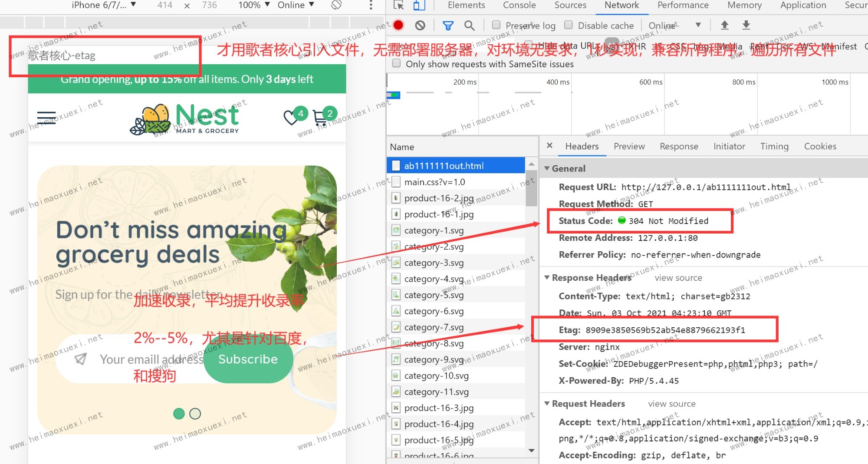The height and width of the screenshot is (464, 868).
Task: Clear the network log with the clear icon
Action: pos(420,25)
